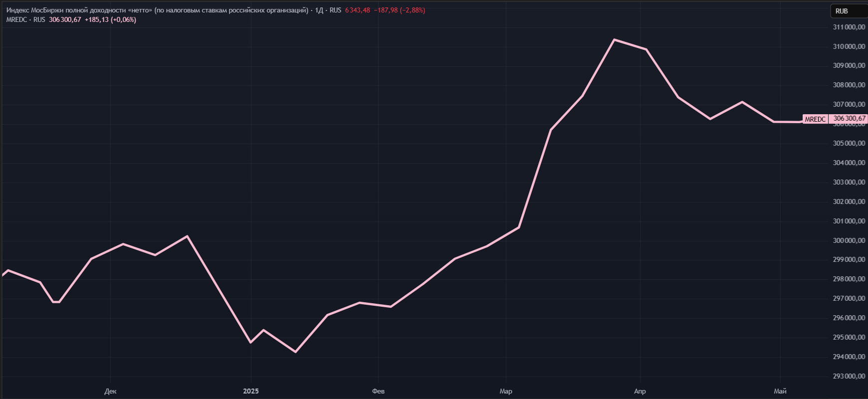
Task: Click the pink line's lowest point after 2025
Action: click(296, 352)
